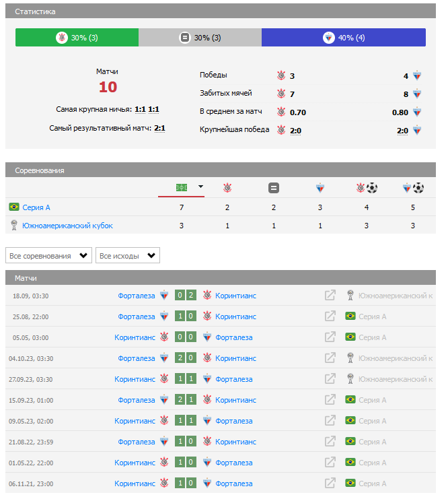Open the Все исходы filter dropdown

pos(128,256)
